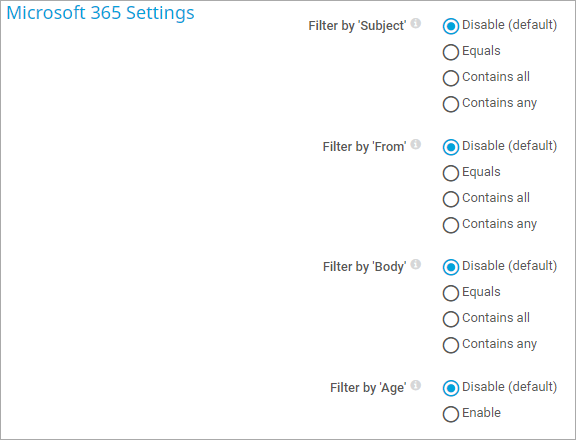Choose Contains all under Filter by 'Subject'
This screenshot has width=576, height=440.
coord(451,78)
